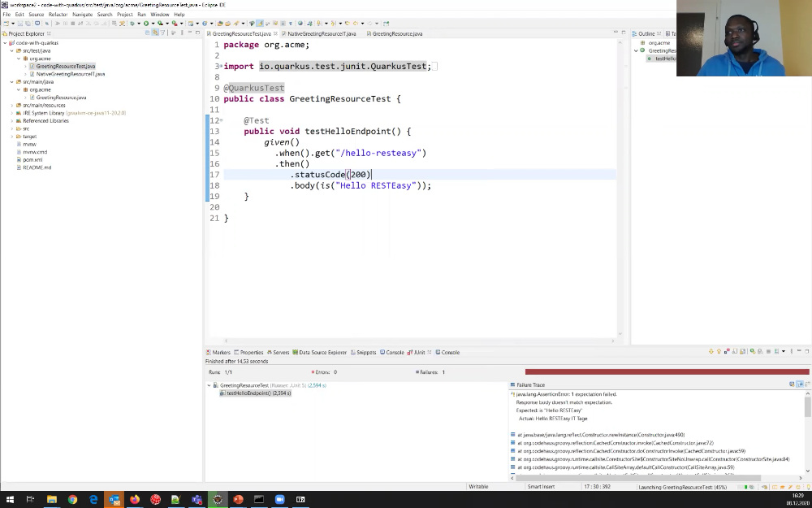The height and width of the screenshot is (508, 812).
Task: Open the Markers view tab
Action: pyautogui.click(x=218, y=353)
